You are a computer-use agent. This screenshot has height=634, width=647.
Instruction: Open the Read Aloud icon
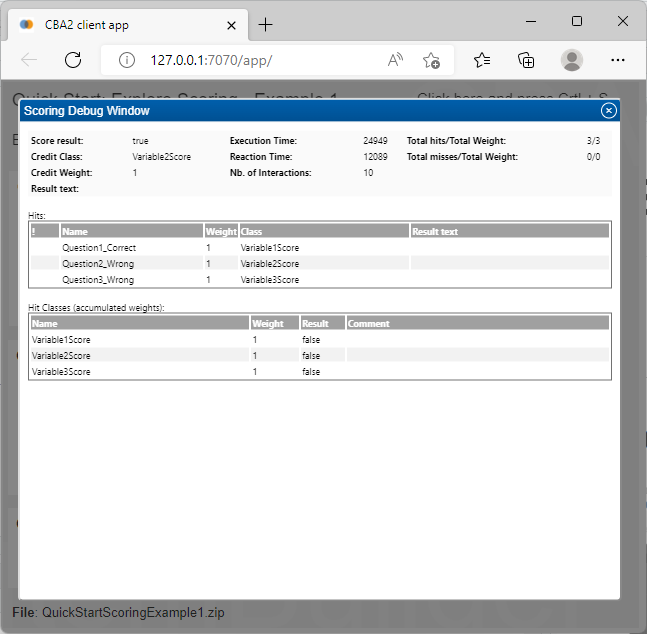396,60
